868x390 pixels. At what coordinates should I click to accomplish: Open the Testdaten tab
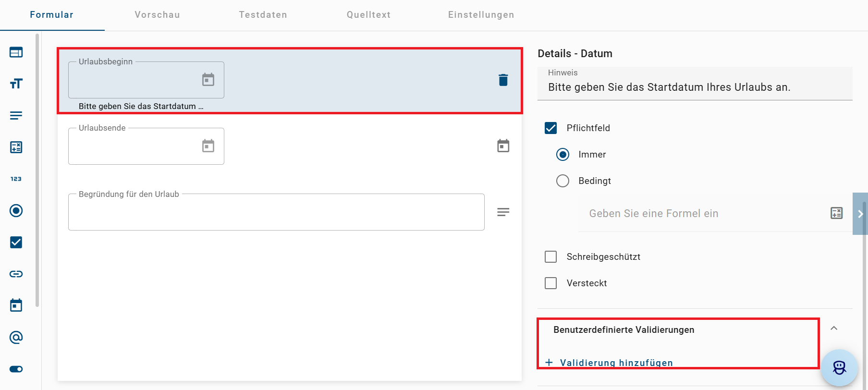click(x=263, y=15)
